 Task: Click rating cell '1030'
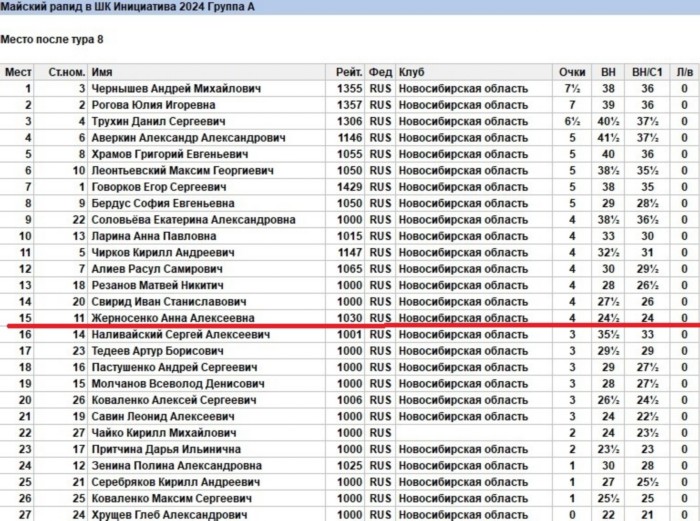point(350,318)
